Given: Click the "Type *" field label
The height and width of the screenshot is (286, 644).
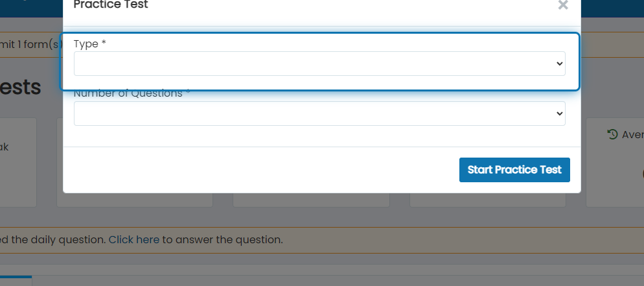Looking at the screenshot, I should click(89, 44).
